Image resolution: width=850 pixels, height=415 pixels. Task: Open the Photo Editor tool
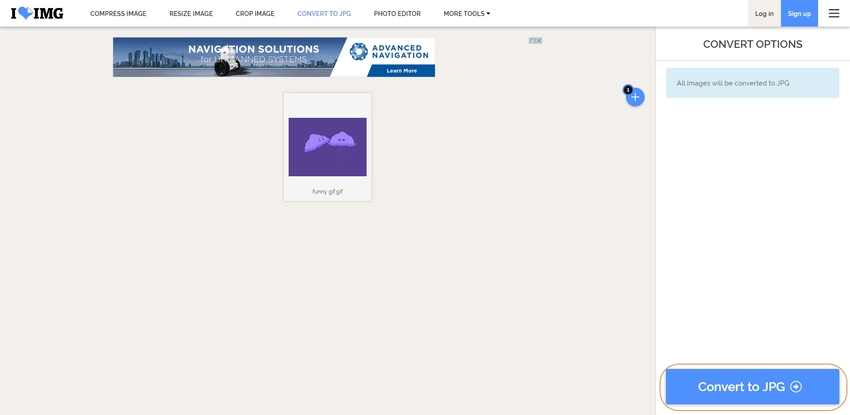coord(397,14)
